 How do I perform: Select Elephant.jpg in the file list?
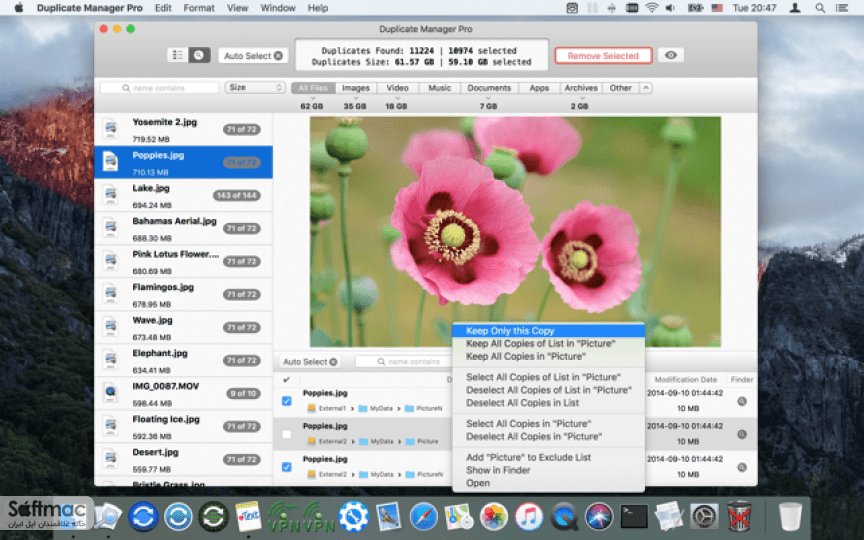pyautogui.click(x=183, y=361)
